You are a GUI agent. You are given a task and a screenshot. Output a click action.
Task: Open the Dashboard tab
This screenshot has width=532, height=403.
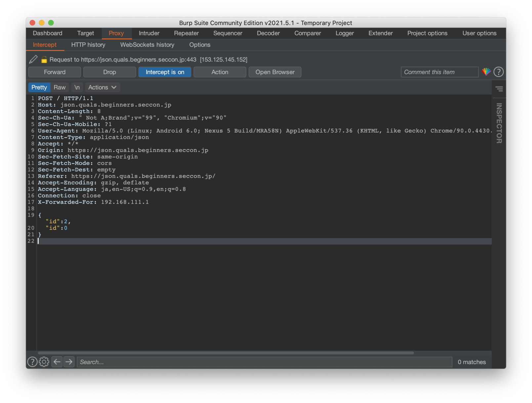tap(48, 33)
